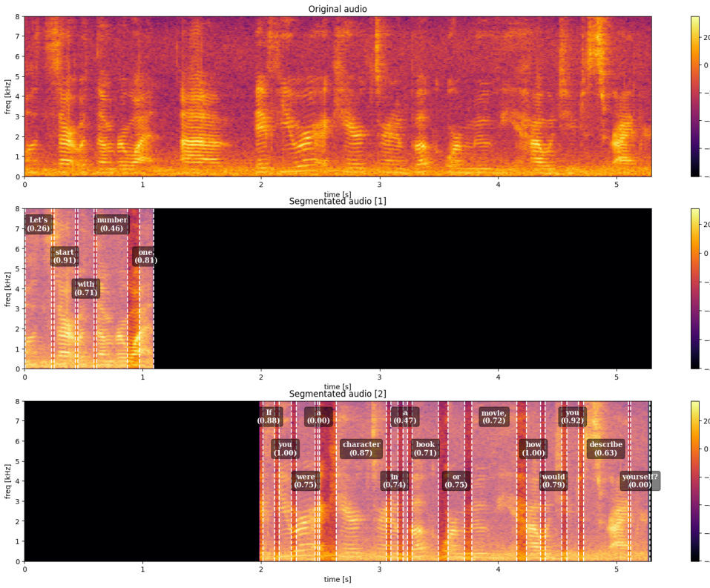Select the "start (0.91)" word label
This screenshot has height=588, width=710.
point(65,257)
